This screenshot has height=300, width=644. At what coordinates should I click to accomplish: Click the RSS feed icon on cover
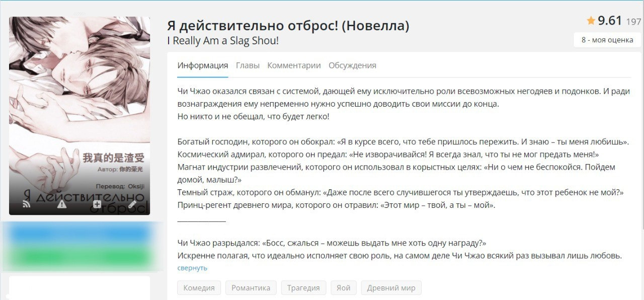(27, 204)
